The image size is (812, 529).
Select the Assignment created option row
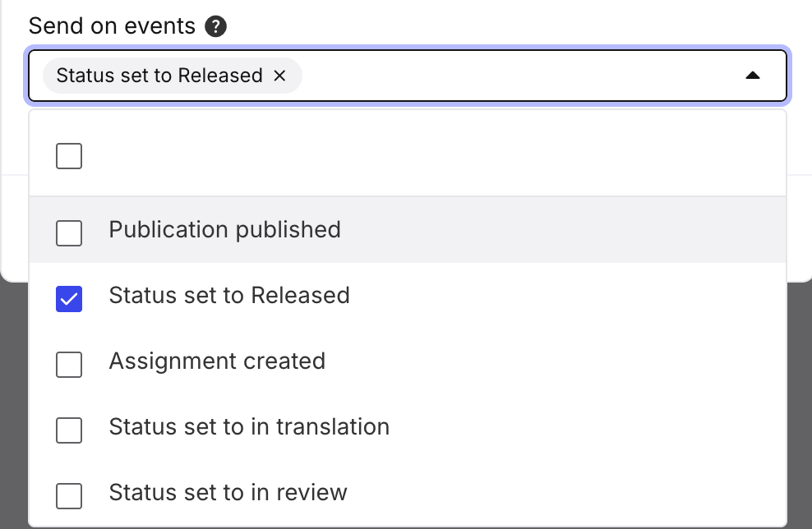point(217,361)
